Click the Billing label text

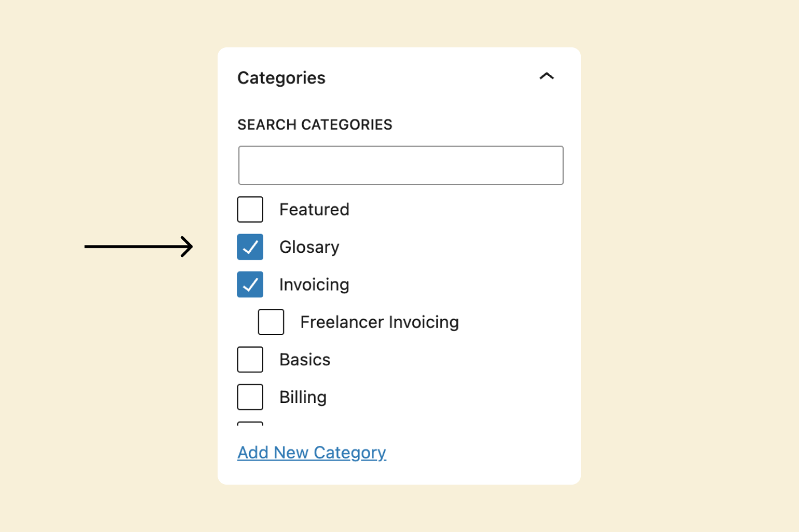click(303, 397)
